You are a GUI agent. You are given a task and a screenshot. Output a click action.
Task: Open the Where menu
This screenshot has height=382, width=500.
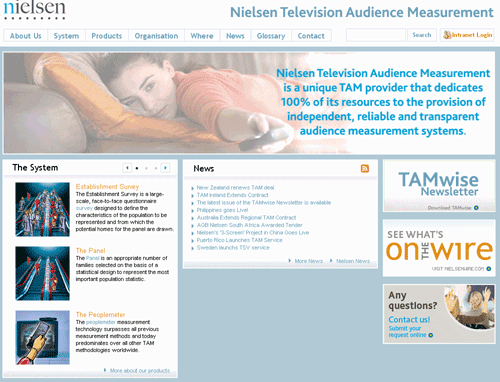point(202,36)
